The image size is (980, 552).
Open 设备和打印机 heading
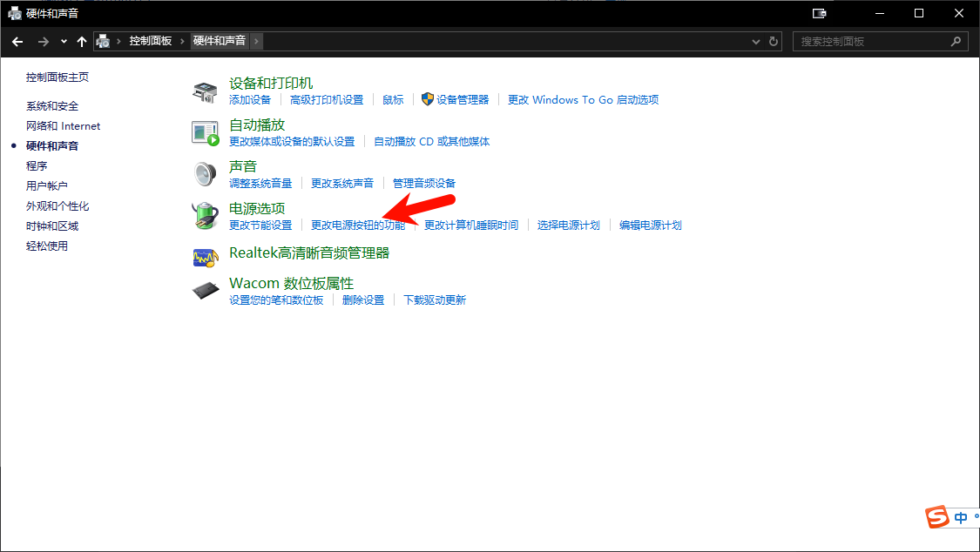coord(271,83)
